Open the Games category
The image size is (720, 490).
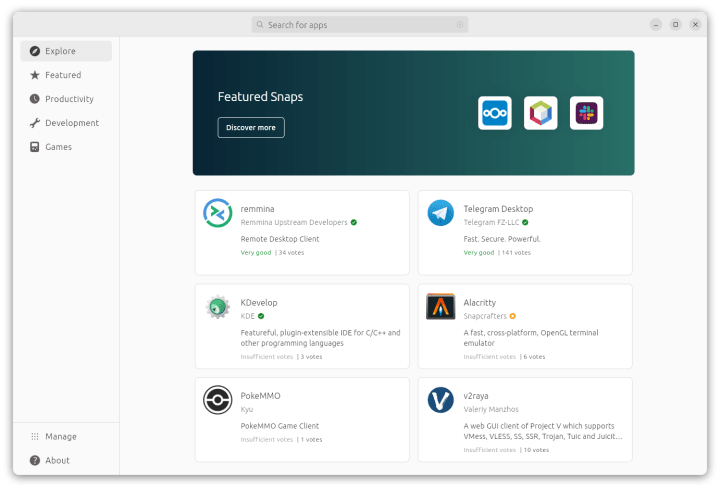(66, 147)
